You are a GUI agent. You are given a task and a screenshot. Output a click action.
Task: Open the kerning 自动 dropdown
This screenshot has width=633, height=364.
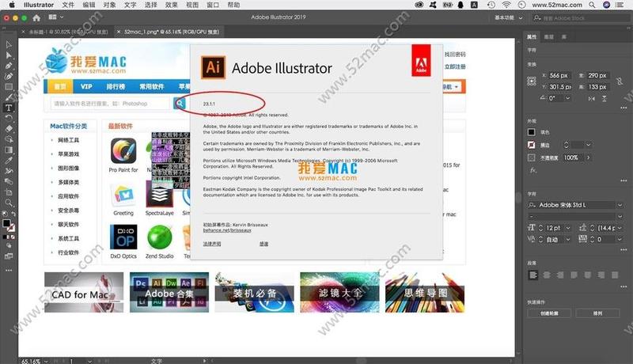(568, 239)
